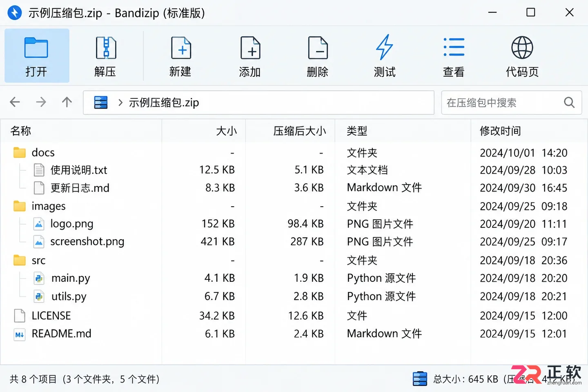This screenshot has height=392, width=588.
Task: Click the 34.2 KB size value
Action: [217, 316]
